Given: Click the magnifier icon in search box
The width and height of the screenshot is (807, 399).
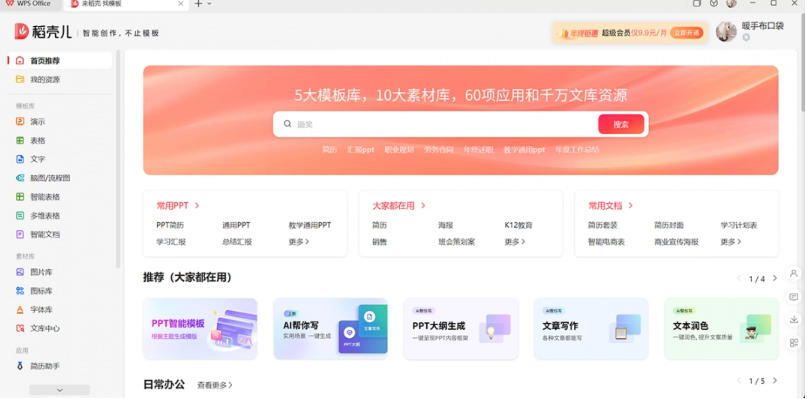Looking at the screenshot, I should [x=288, y=124].
